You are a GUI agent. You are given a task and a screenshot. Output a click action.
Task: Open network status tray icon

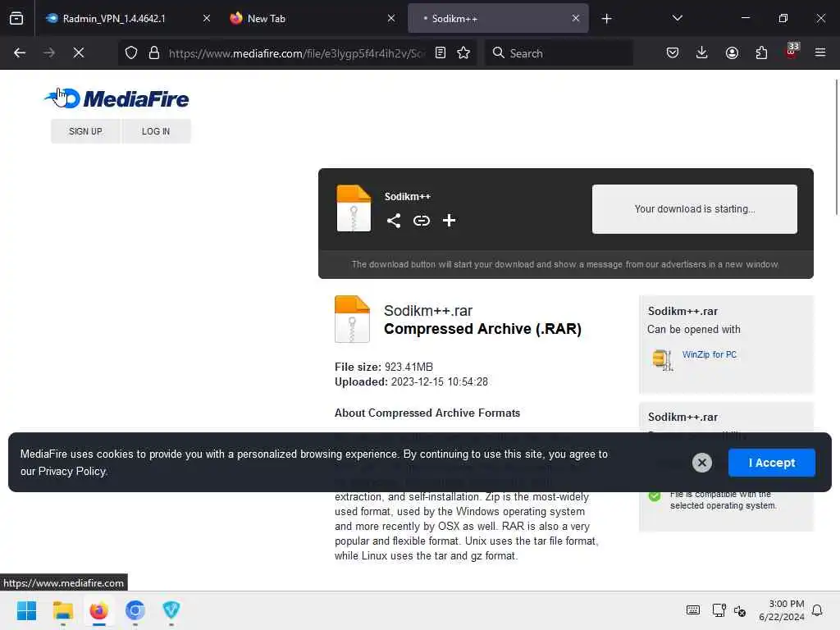click(719, 610)
